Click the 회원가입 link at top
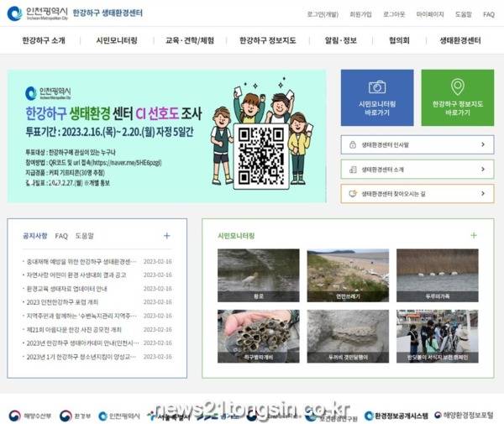Screen dimensions: 504x424 pos(361,14)
